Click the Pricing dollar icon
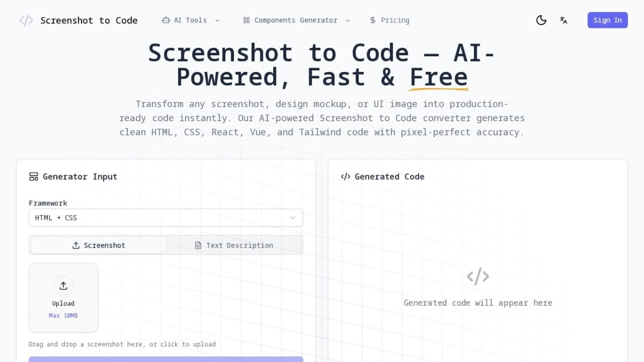This screenshot has width=644, height=362. tap(372, 20)
